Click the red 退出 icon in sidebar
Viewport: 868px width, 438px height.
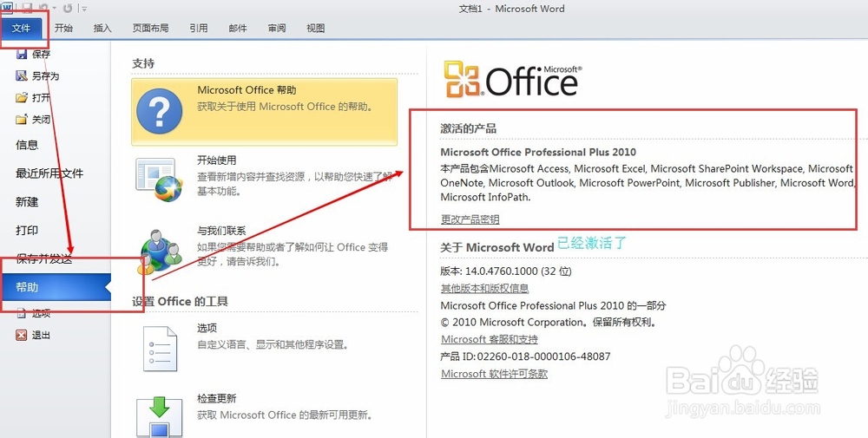[x=21, y=335]
